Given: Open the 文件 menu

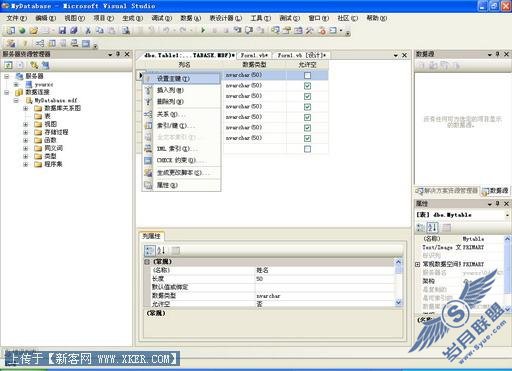Looking at the screenshot, I should tap(16, 18).
